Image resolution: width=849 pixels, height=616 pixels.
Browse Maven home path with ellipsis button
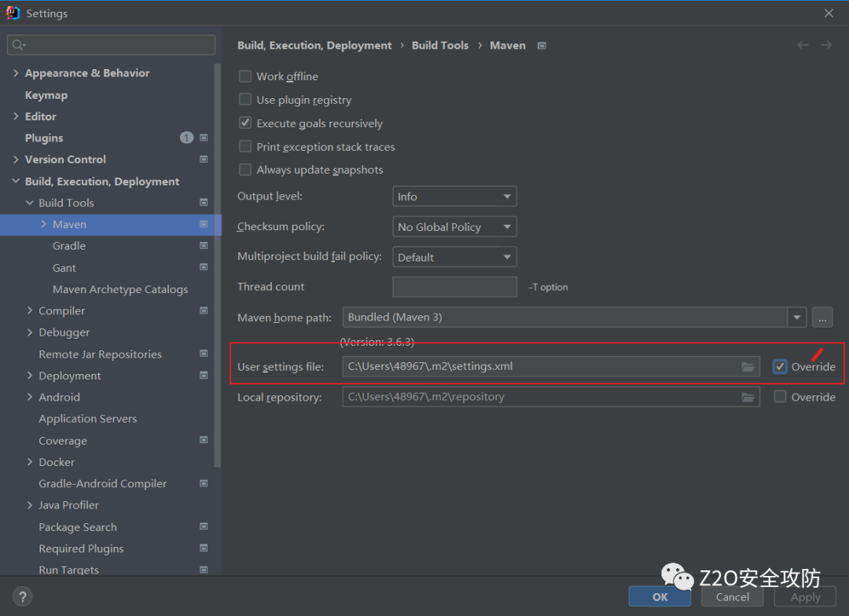point(822,317)
